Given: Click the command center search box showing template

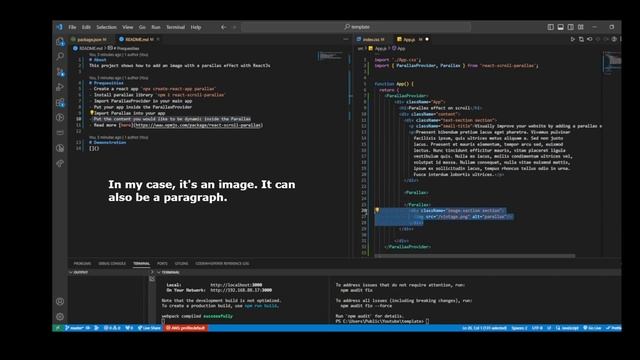Looking at the screenshot, I should (356, 27).
